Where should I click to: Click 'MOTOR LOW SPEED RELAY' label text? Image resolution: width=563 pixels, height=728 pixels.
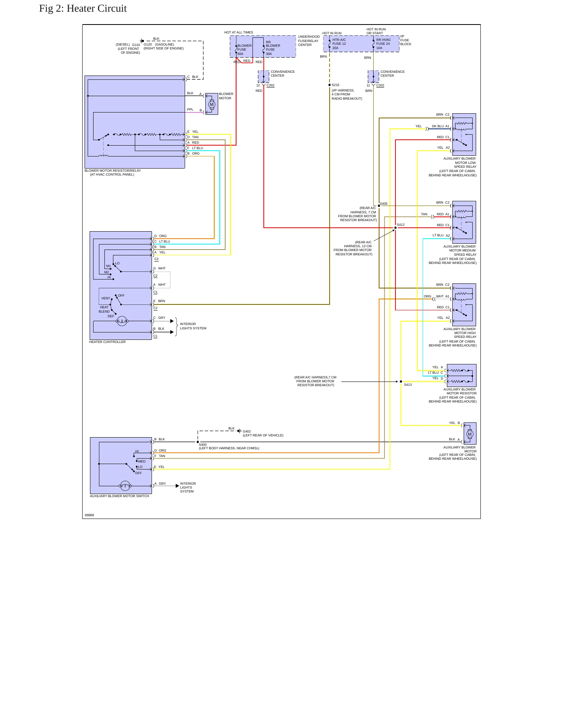[x=465, y=165]
